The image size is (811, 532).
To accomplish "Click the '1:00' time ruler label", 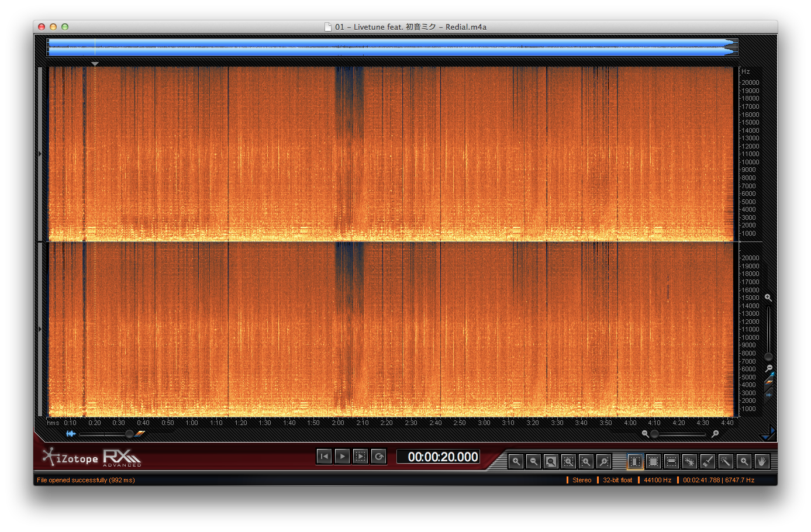I will click(192, 423).
